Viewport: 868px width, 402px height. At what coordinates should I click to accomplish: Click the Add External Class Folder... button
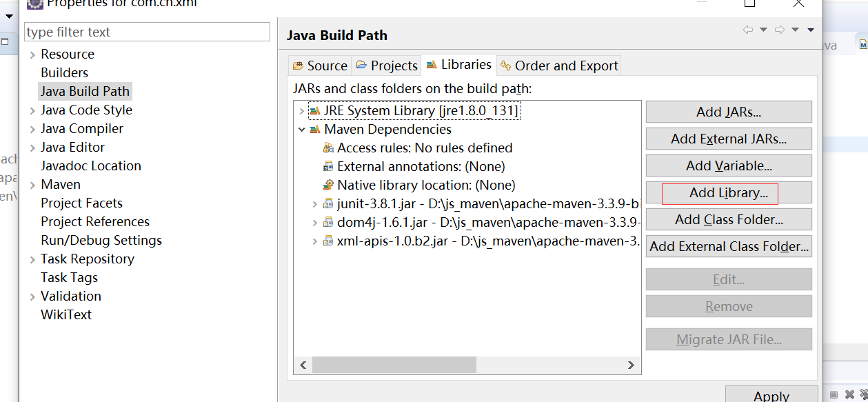(x=729, y=246)
